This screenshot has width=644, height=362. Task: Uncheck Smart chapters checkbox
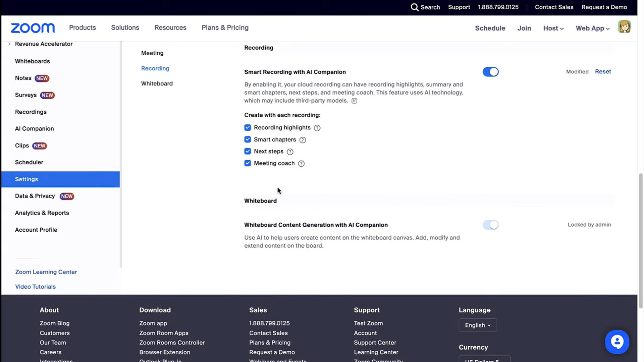(x=248, y=139)
